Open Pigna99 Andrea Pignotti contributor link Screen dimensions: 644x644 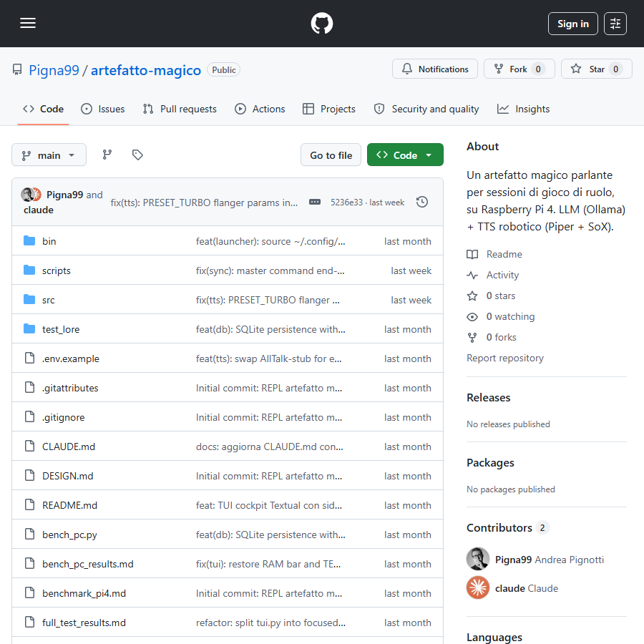[x=550, y=560]
